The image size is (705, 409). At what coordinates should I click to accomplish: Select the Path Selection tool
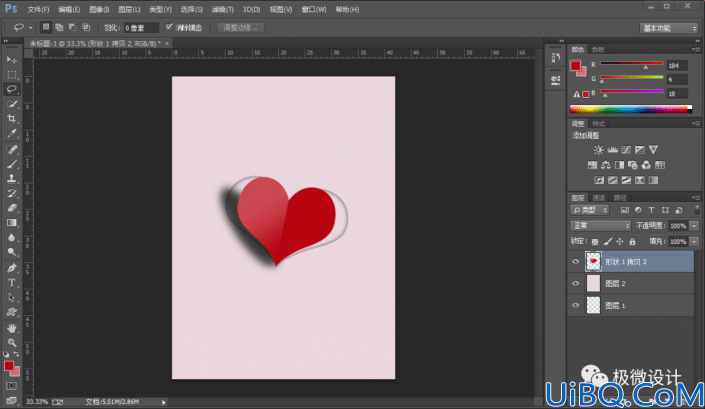coord(12,298)
